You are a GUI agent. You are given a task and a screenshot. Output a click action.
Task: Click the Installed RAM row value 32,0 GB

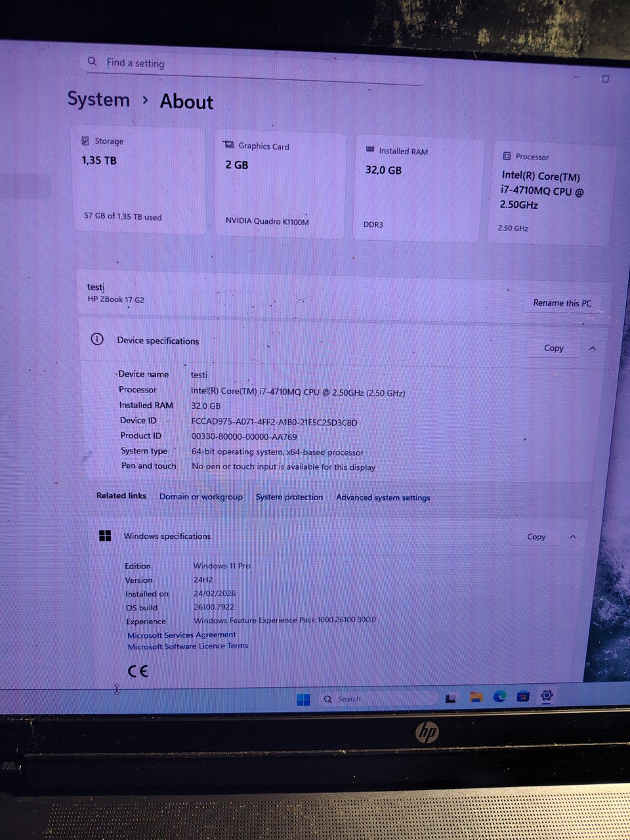pyautogui.click(x=206, y=406)
